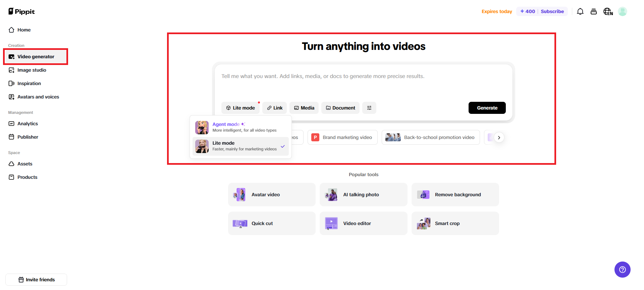Click the Expires today link
This screenshot has height=290, width=644.
[497, 11]
